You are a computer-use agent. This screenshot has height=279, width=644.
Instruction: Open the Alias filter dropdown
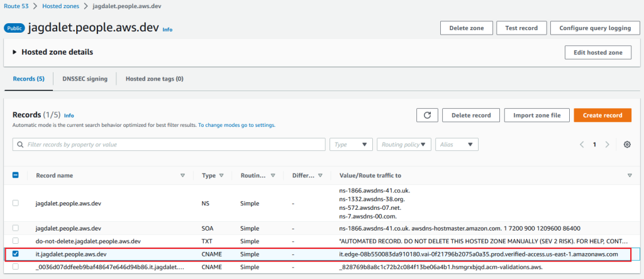click(x=457, y=145)
